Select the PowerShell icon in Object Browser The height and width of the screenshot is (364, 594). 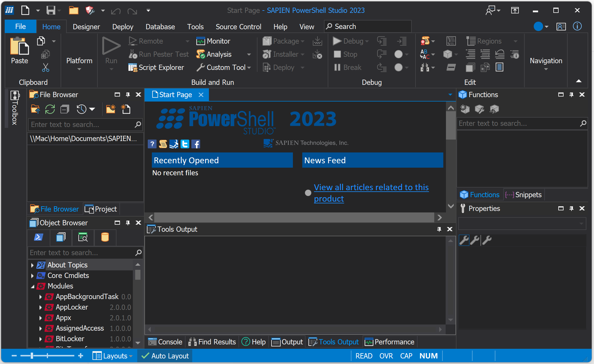click(38, 238)
